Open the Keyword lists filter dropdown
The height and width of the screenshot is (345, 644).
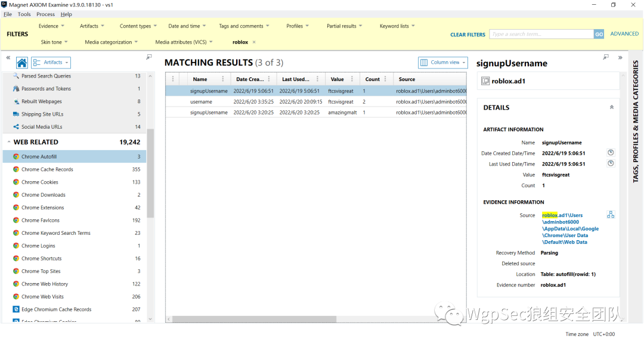pyautogui.click(x=397, y=26)
